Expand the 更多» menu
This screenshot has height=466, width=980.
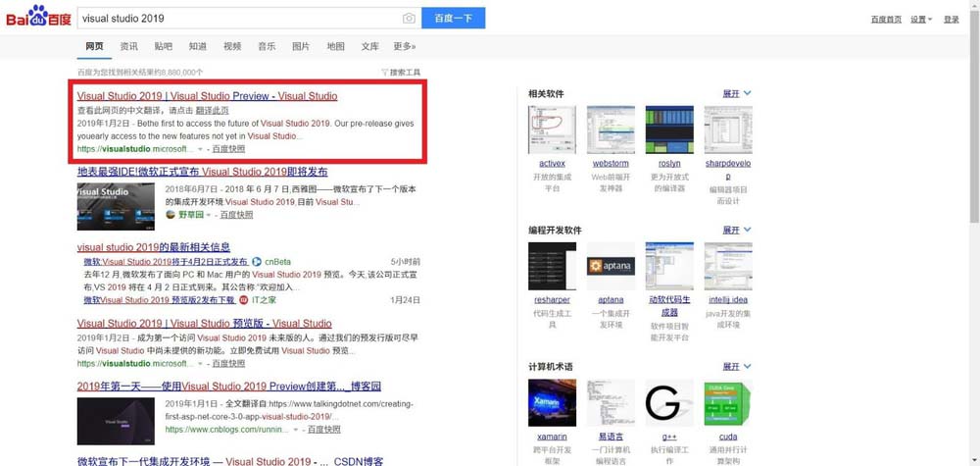[405, 46]
